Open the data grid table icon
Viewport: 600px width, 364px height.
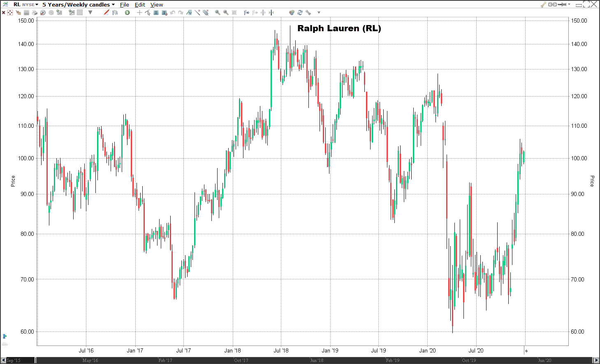[26, 13]
